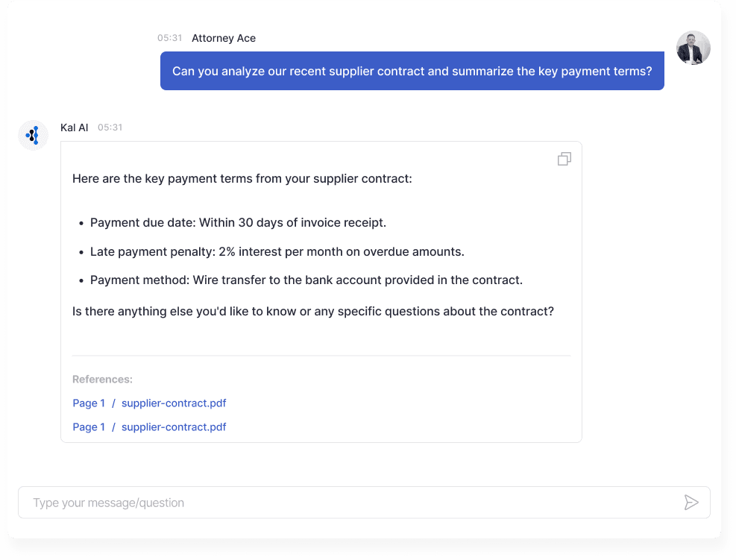The image size is (736, 560).
Task: Click the 05:31 timestamp beside Kal AI
Action: 110,128
